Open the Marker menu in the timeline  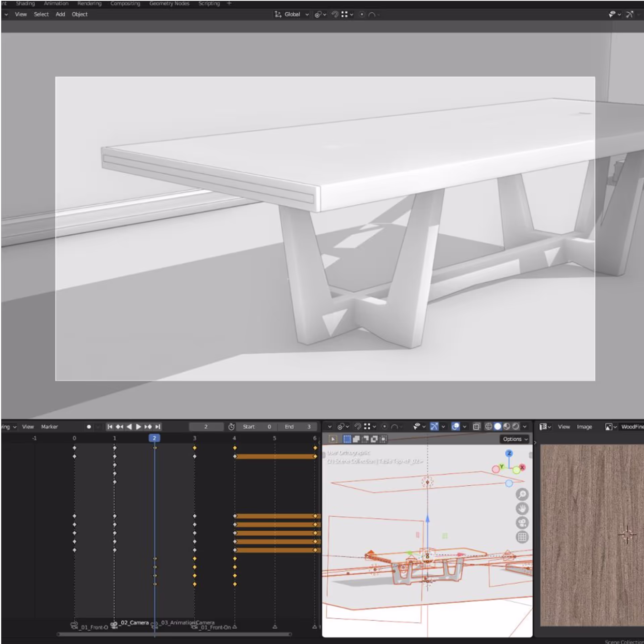point(49,427)
